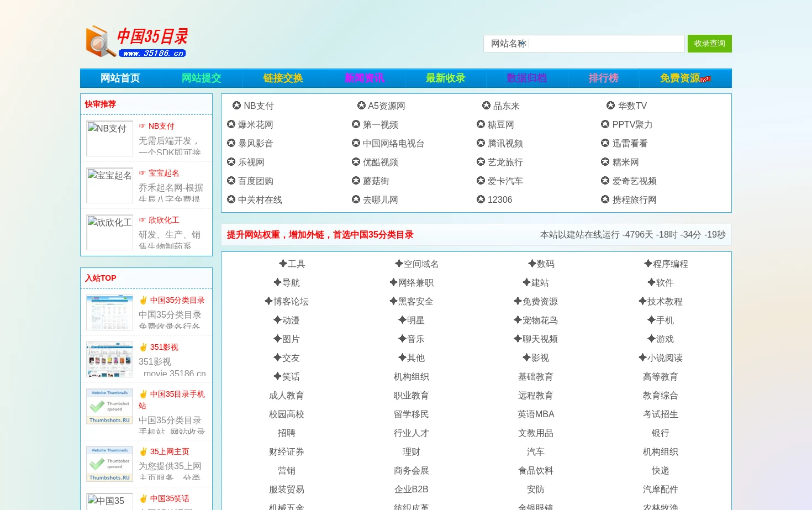Click the diamond icon beside 黑客安全
This screenshot has height=510, width=812.
click(x=393, y=301)
